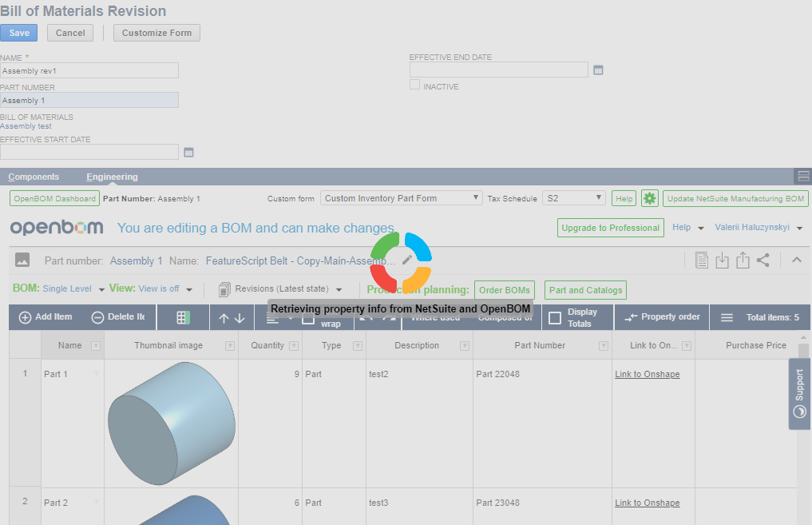Click the green gear settings icon
812x525 pixels.
coord(649,198)
